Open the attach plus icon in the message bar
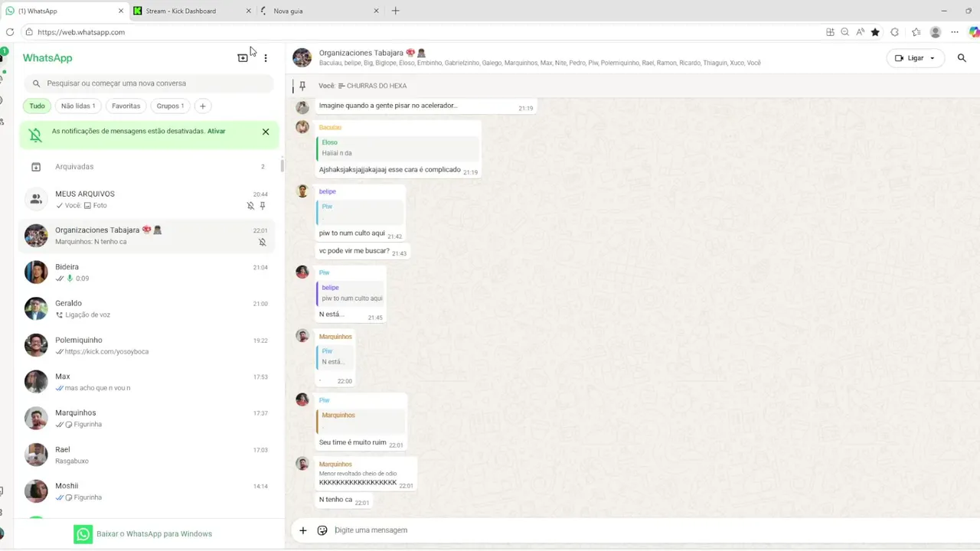 tap(302, 530)
